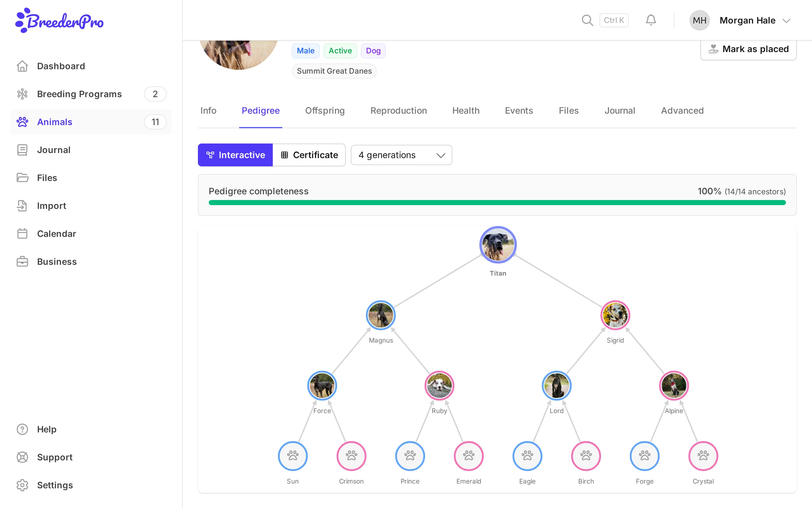
Task: Open the Reproduction tab
Action: coord(399,110)
